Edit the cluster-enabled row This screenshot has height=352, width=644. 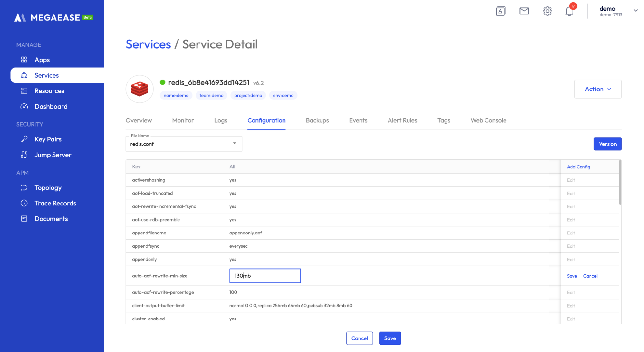point(571,319)
